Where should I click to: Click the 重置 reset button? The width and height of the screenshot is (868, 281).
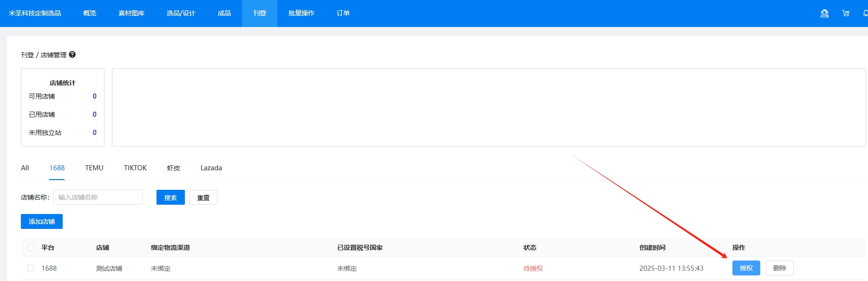[x=203, y=198]
